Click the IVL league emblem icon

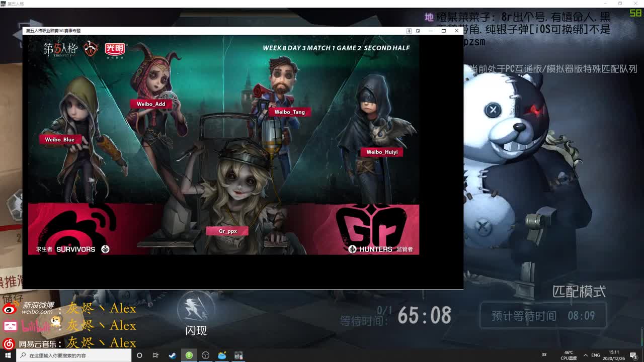click(91, 49)
